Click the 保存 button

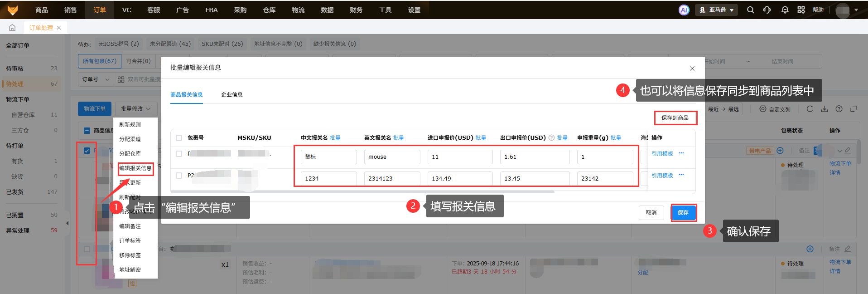[x=683, y=213]
